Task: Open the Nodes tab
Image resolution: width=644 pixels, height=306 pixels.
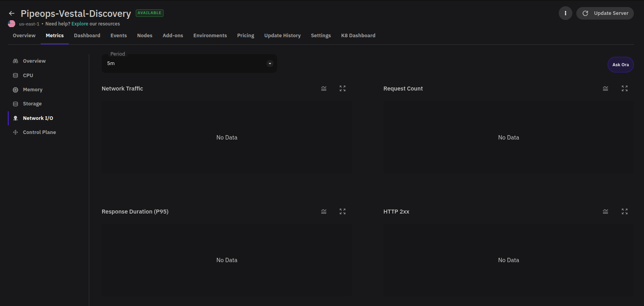Action: [x=145, y=36]
